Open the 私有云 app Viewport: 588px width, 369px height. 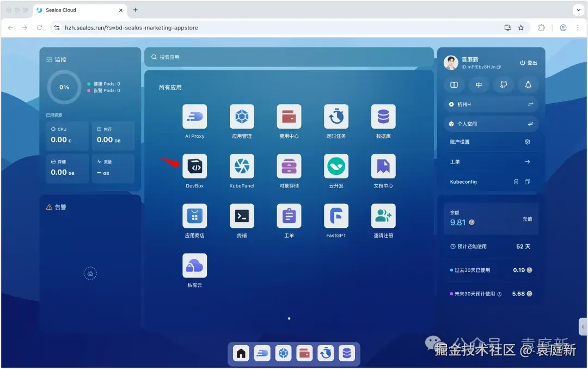tap(194, 266)
